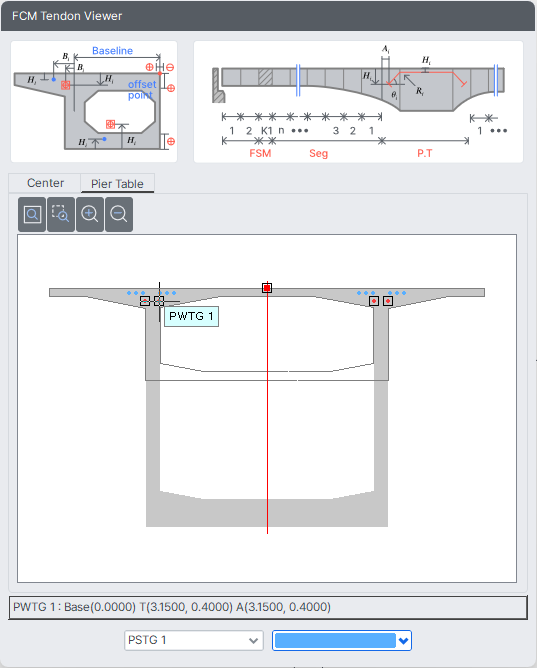Click the Zoom Fit icon
Viewport: 537px width, 668px height.
(x=32, y=214)
